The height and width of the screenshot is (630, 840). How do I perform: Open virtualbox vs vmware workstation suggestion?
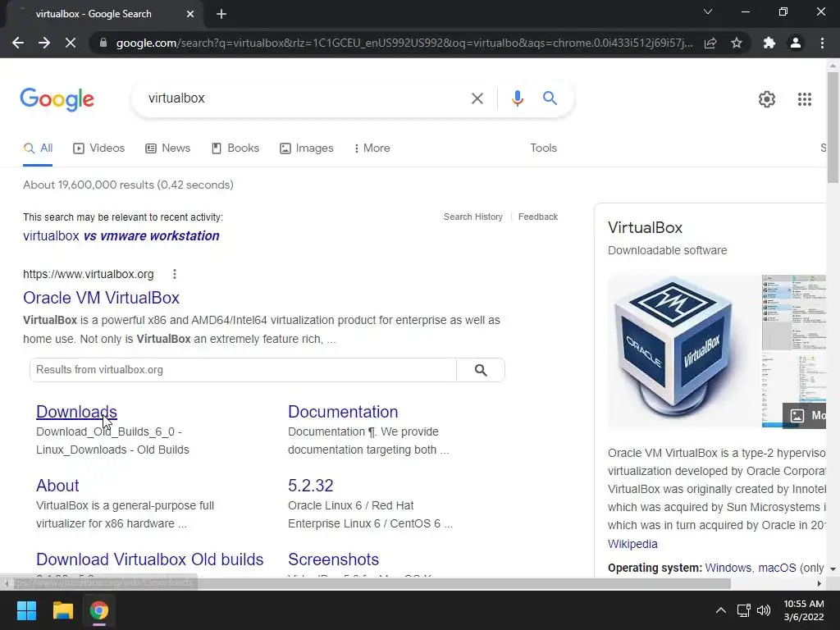coord(121,235)
